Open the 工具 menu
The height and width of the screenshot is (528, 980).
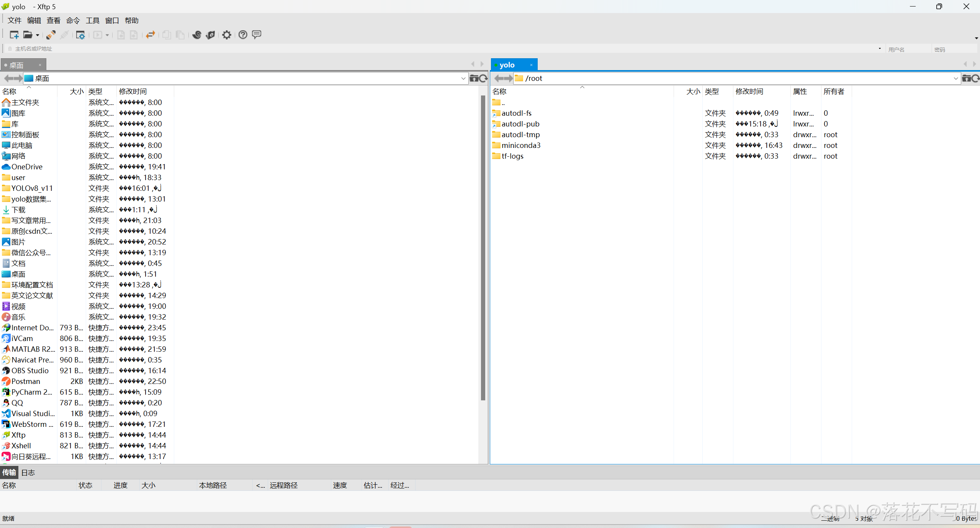point(93,21)
